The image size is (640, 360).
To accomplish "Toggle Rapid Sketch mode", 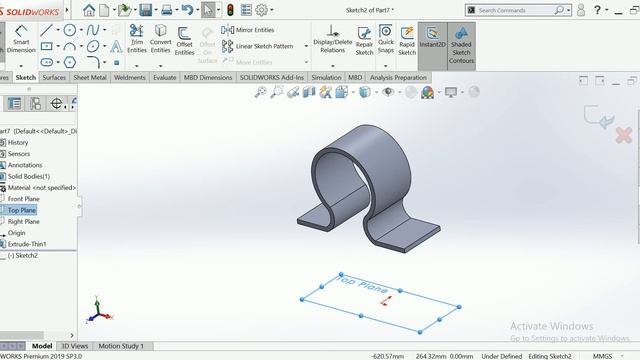I will pyautogui.click(x=407, y=40).
